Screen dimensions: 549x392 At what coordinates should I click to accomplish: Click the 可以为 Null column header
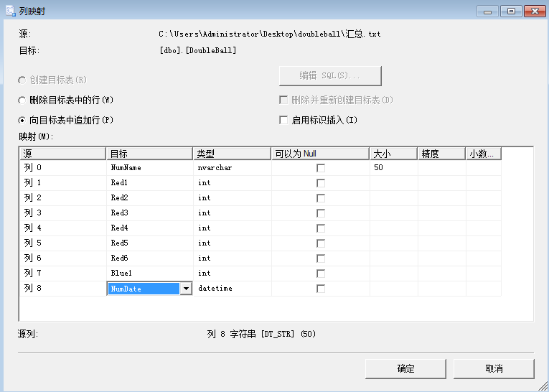point(320,154)
